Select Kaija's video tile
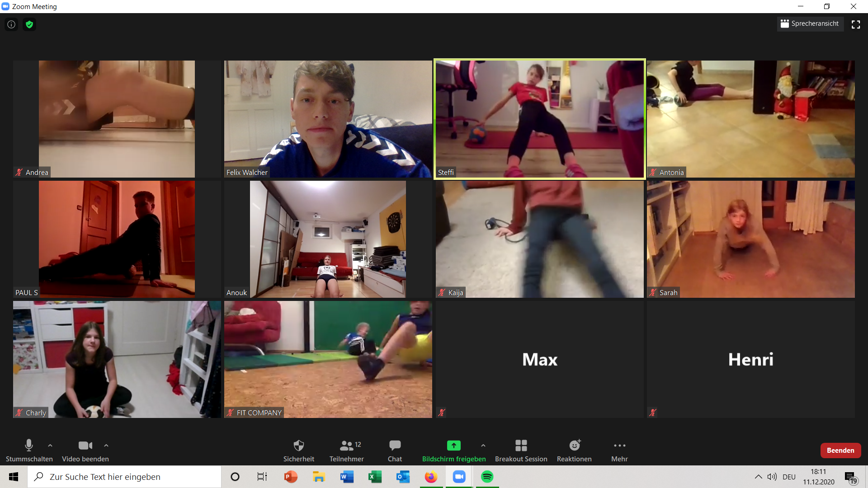The width and height of the screenshot is (868, 488). [x=540, y=239]
